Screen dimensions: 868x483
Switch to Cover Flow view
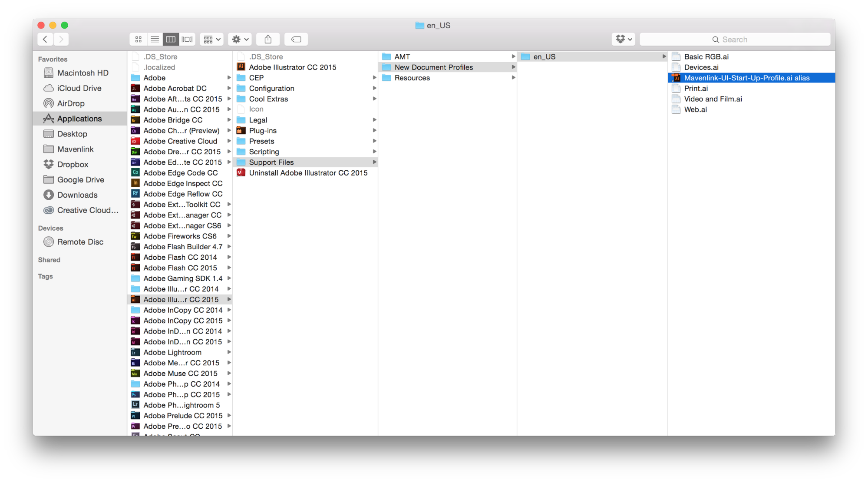point(187,40)
